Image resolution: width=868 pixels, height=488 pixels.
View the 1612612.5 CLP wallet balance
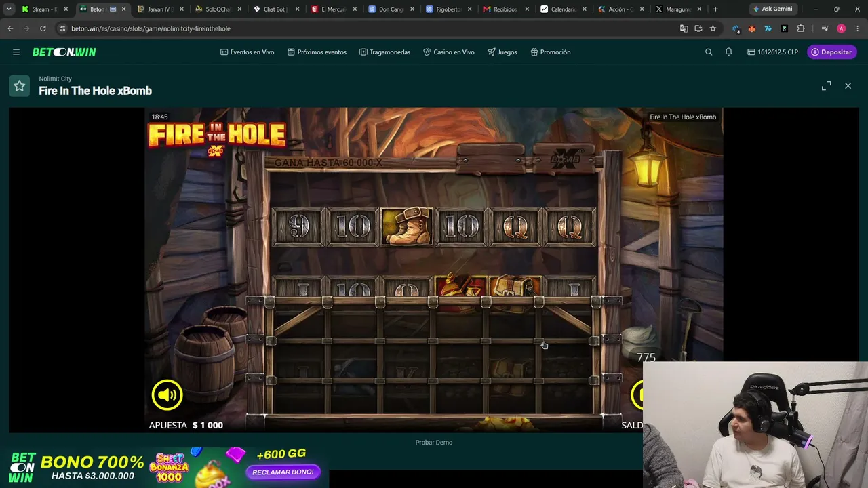coord(773,52)
